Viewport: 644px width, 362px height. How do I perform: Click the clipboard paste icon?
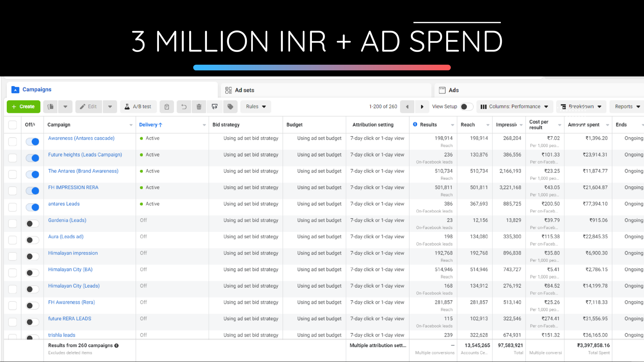click(167, 107)
